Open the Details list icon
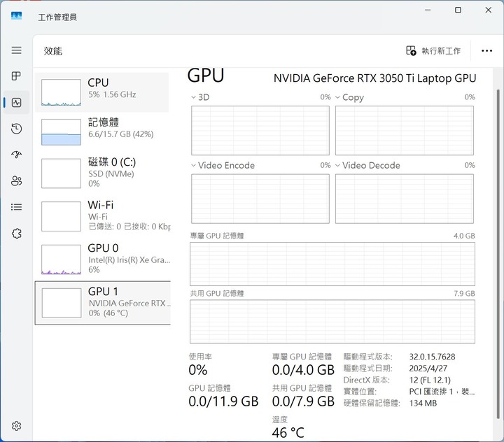The height and width of the screenshot is (442, 504). click(x=16, y=207)
